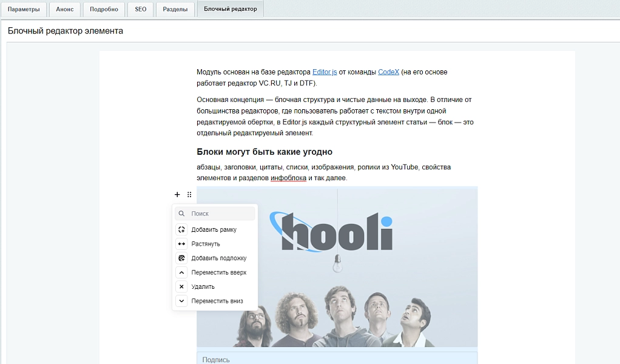This screenshot has height=364, width=620.
Task: Click the down chevron icon for Переместить вниз
Action: tap(181, 301)
